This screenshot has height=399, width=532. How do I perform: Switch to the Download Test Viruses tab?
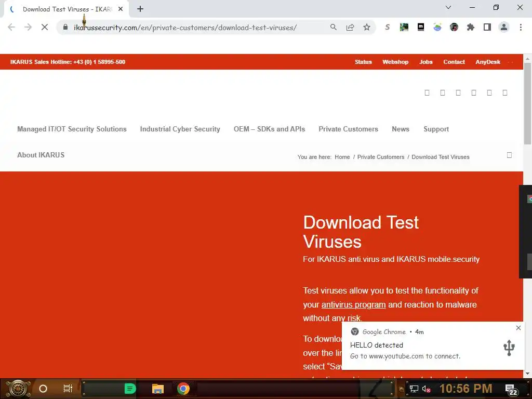(66, 9)
